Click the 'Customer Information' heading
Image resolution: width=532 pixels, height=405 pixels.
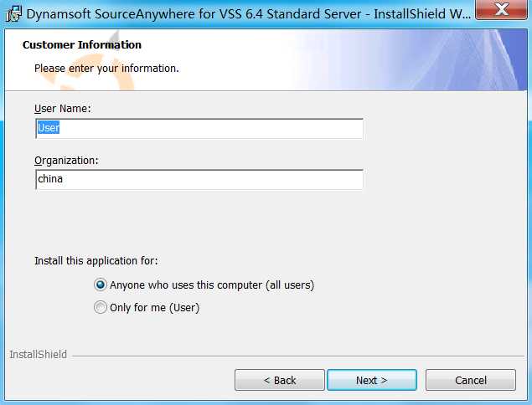click(82, 45)
